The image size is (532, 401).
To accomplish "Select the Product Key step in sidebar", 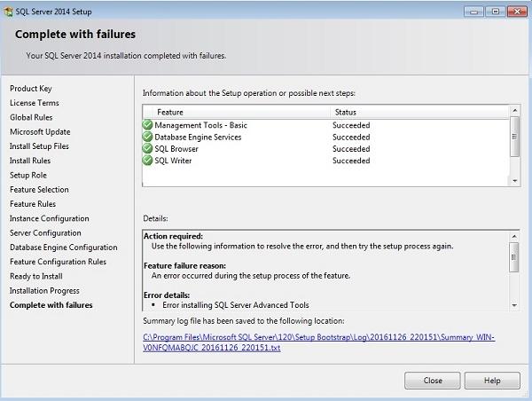I will tap(31, 89).
